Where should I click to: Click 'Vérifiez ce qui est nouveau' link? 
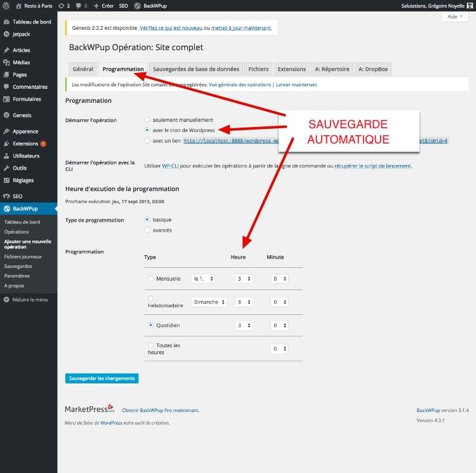tap(171, 28)
